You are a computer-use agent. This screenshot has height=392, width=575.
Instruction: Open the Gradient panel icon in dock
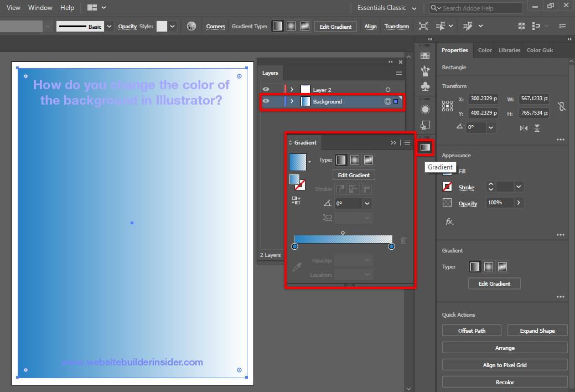point(425,147)
